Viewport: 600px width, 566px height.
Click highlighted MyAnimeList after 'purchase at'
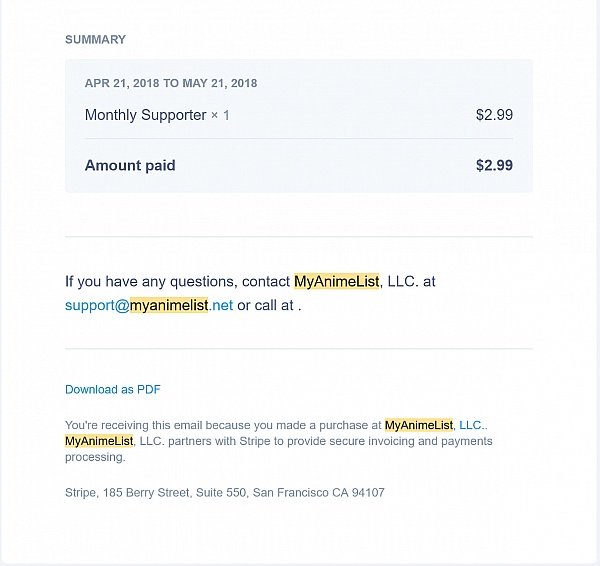click(419, 425)
